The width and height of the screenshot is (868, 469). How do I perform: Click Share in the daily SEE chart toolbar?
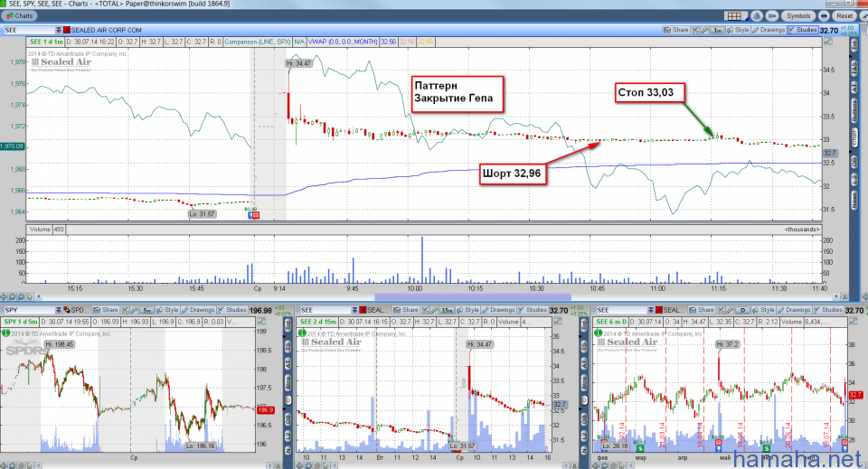tap(702, 310)
